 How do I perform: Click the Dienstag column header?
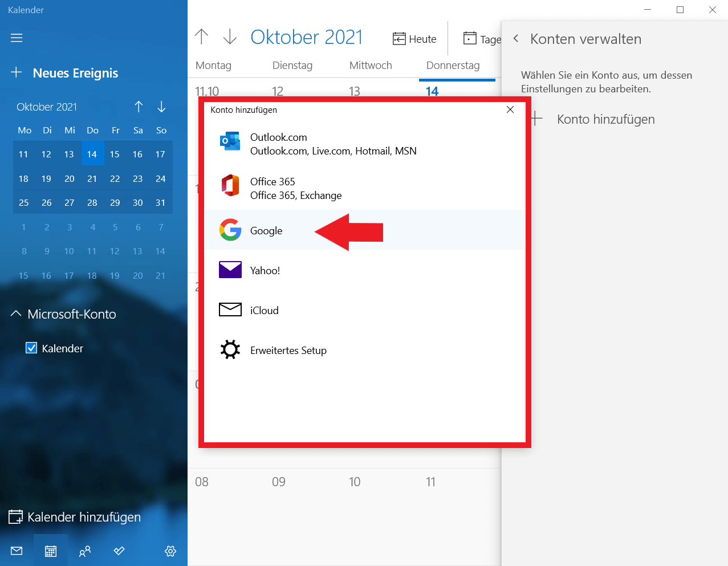[292, 65]
